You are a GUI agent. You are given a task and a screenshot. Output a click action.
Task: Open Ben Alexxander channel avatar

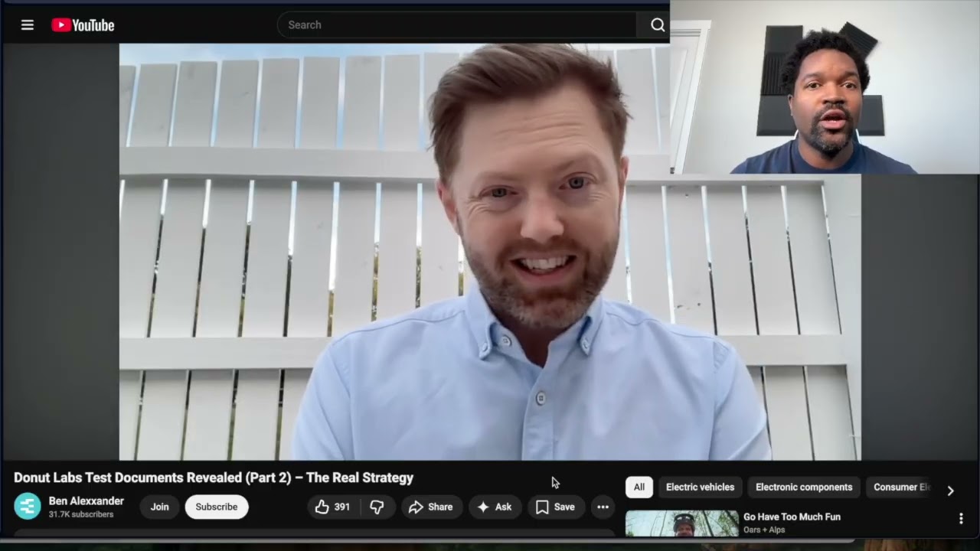click(28, 507)
